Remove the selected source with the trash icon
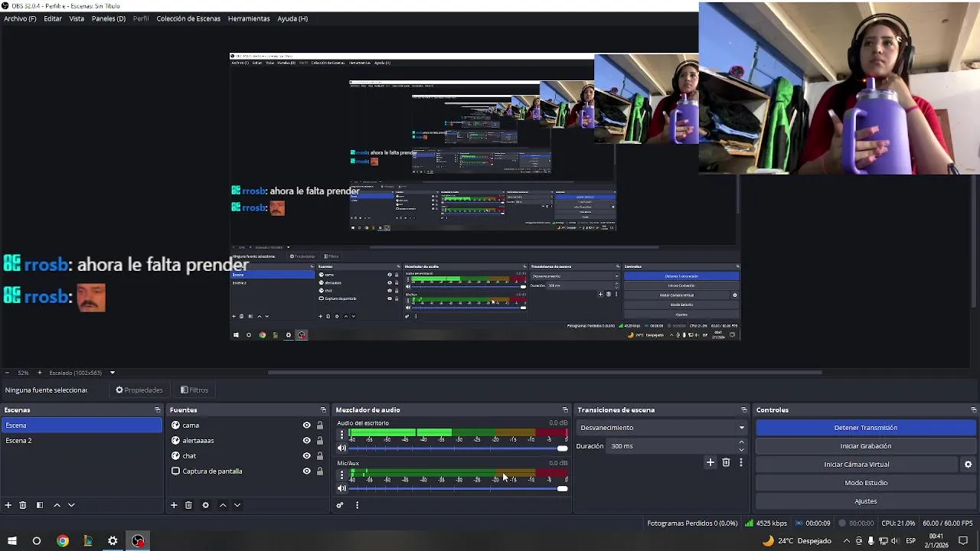 pos(188,505)
